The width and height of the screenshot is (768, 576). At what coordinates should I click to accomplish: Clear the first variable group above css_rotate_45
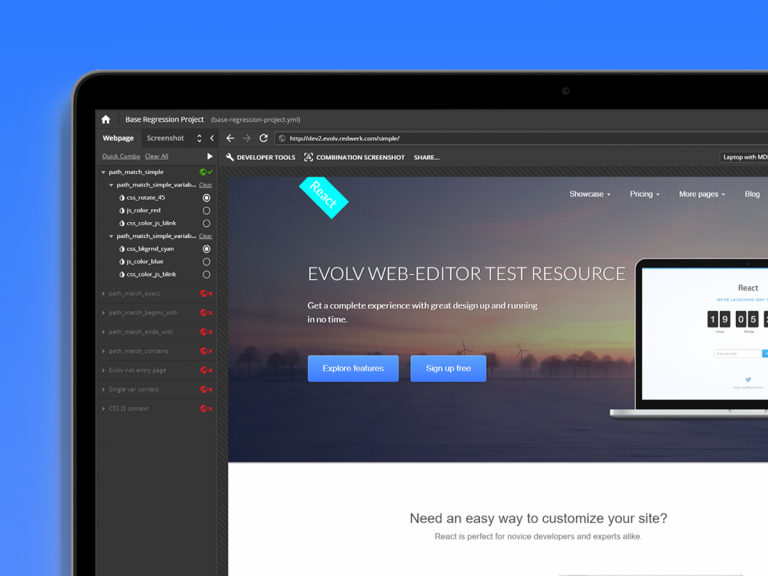[x=206, y=185]
